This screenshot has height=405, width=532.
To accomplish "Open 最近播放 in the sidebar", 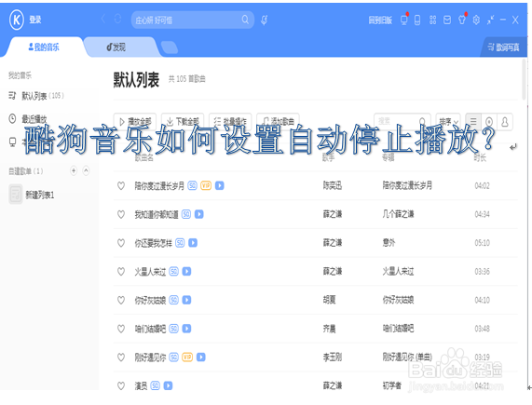I will [x=28, y=119].
